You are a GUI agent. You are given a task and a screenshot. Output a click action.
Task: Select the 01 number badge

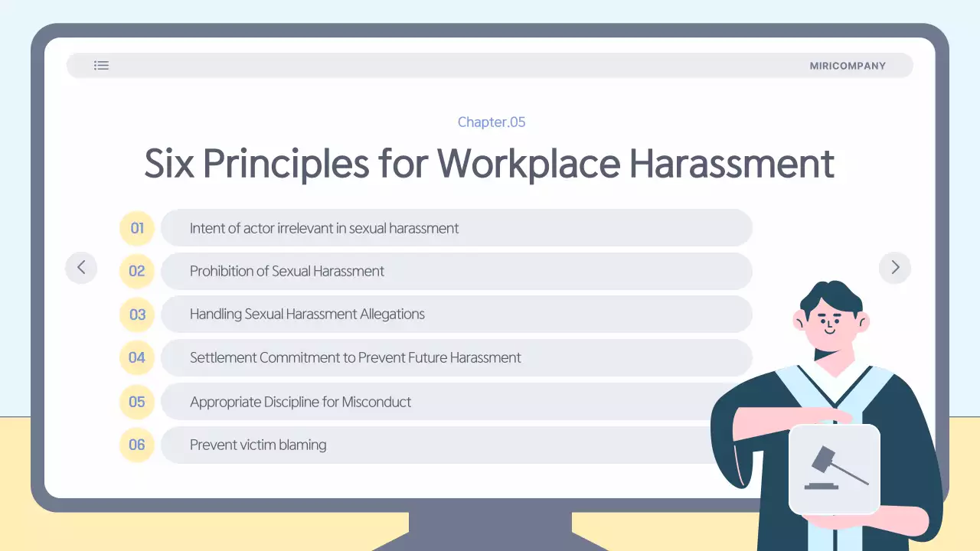click(137, 228)
